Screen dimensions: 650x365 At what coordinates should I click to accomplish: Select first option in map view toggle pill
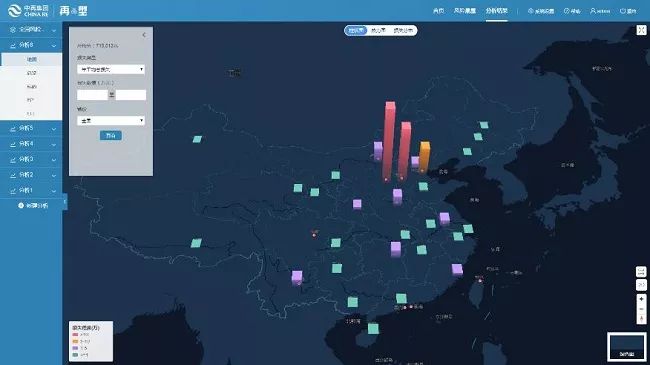point(356,30)
